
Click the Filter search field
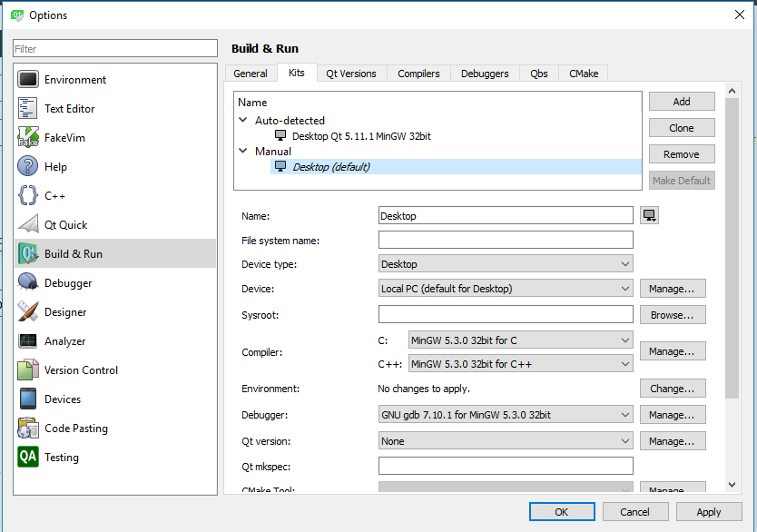click(x=115, y=48)
